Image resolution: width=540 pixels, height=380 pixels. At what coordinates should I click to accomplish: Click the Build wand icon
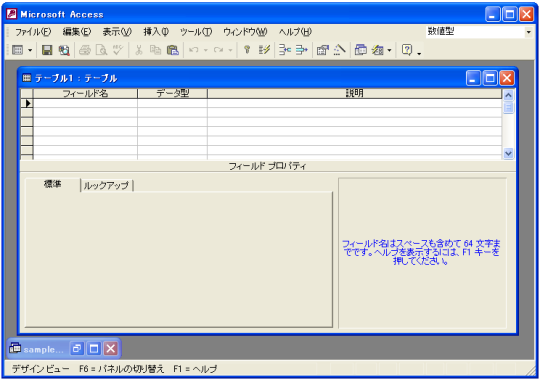(340, 50)
